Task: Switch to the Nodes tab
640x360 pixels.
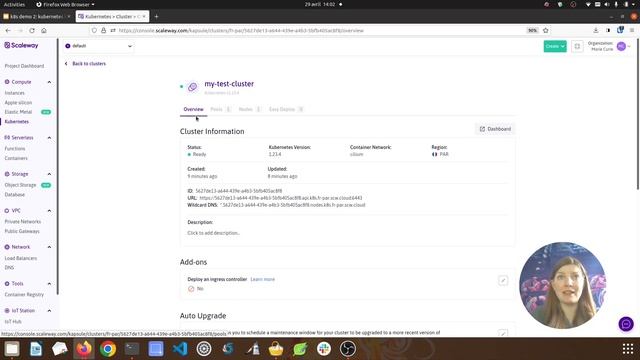Action: click(x=249, y=109)
